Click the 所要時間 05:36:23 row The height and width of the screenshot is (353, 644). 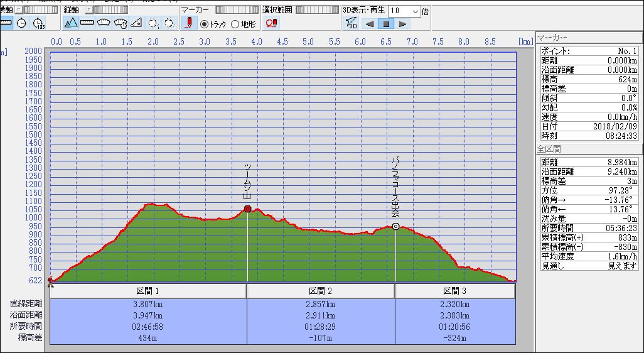click(589, 228)
